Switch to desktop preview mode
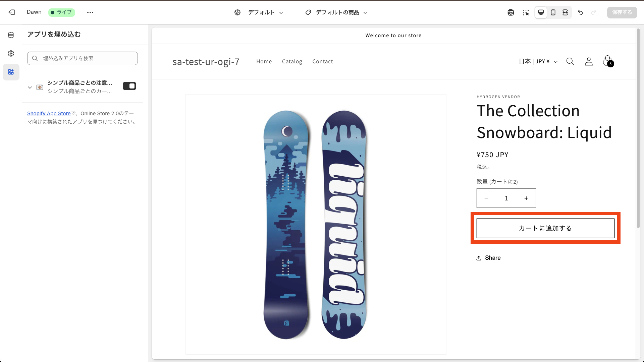Viewport: 644px width, 362px height. (x=541, y=12)
